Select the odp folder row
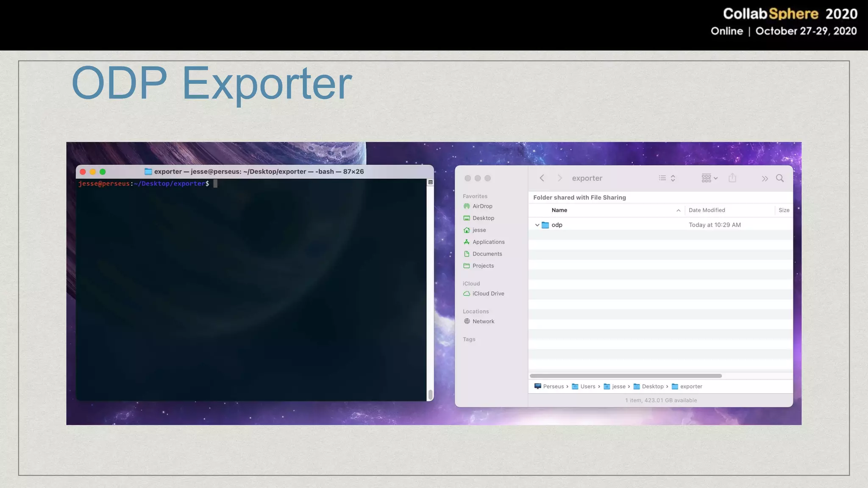The image size is (868, 488). coord(660,225)
